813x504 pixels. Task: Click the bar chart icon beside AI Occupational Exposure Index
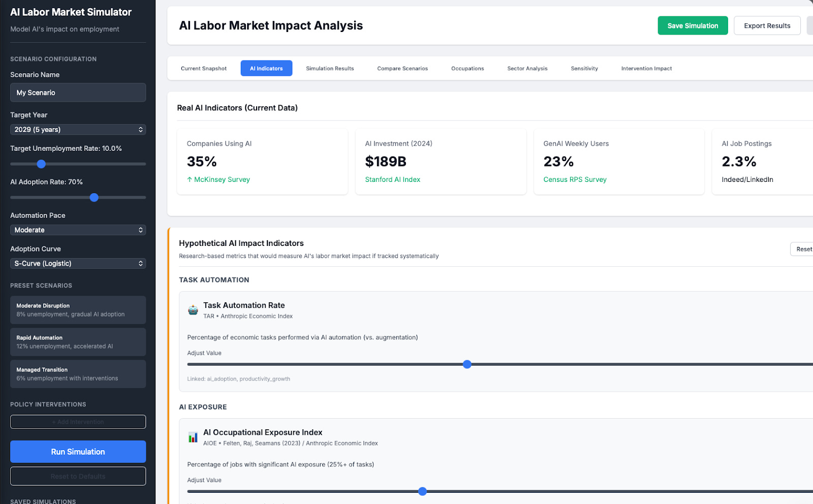pos(193,437)
